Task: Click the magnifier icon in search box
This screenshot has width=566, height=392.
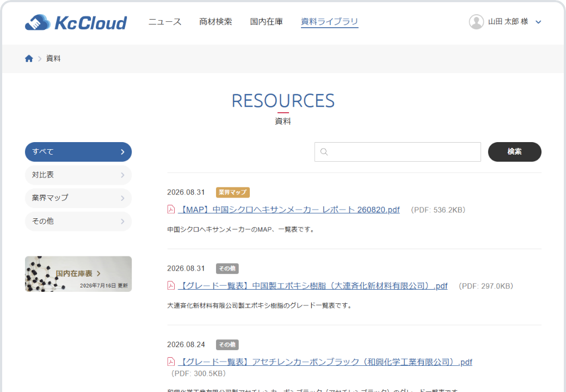Action: 324,152
